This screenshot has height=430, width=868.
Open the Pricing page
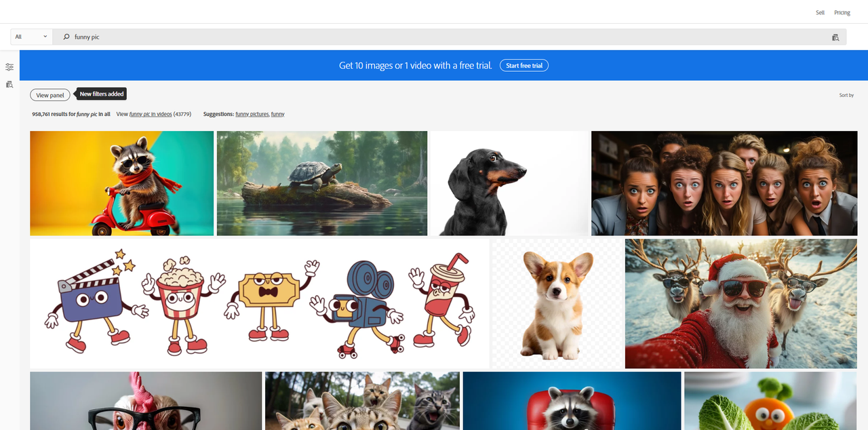(842, 12)
